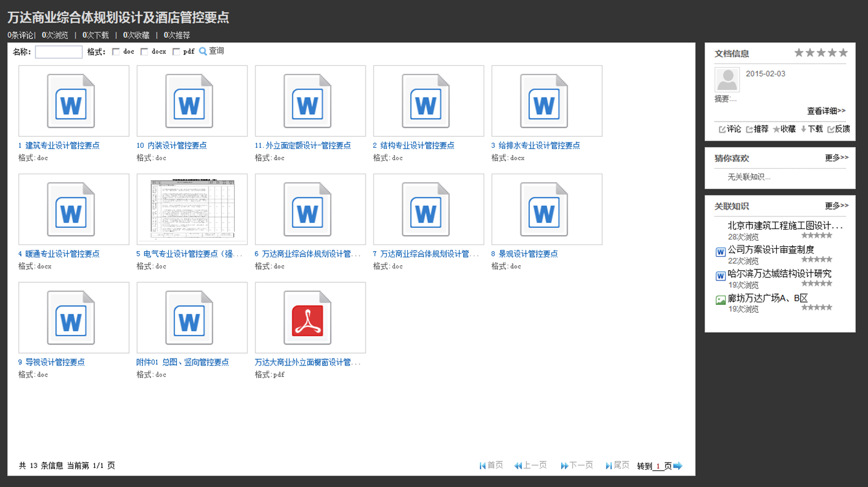Viewport: 868px width, 487px height.
Task: Open Word icon for 1 建筑专业设计管控要点
Action: [71, 101]
